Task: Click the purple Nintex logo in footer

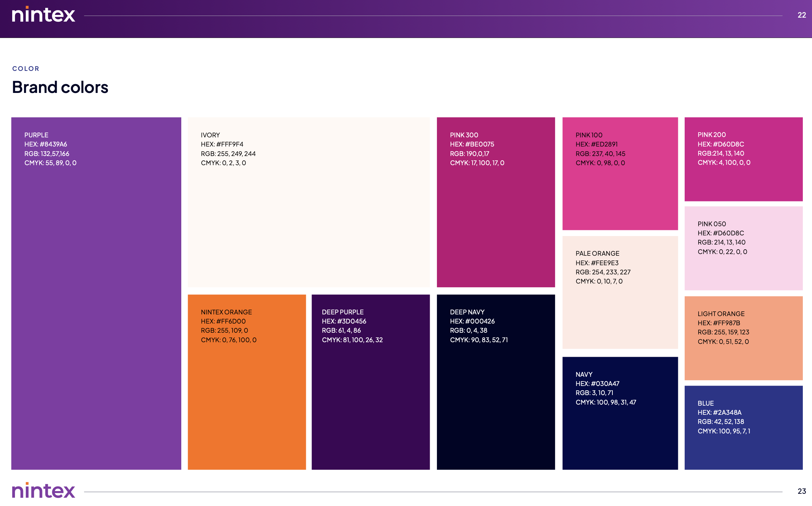Action: (x=43, y=490)
